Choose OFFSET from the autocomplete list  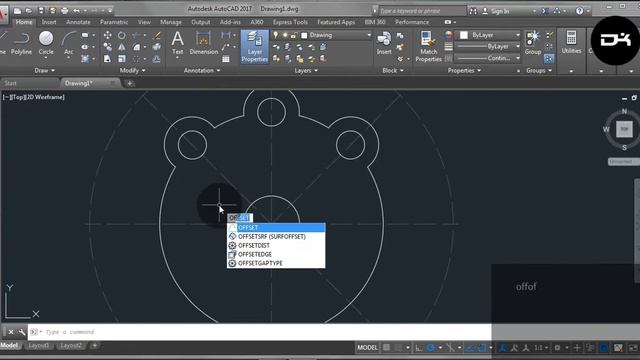[276, 227]
